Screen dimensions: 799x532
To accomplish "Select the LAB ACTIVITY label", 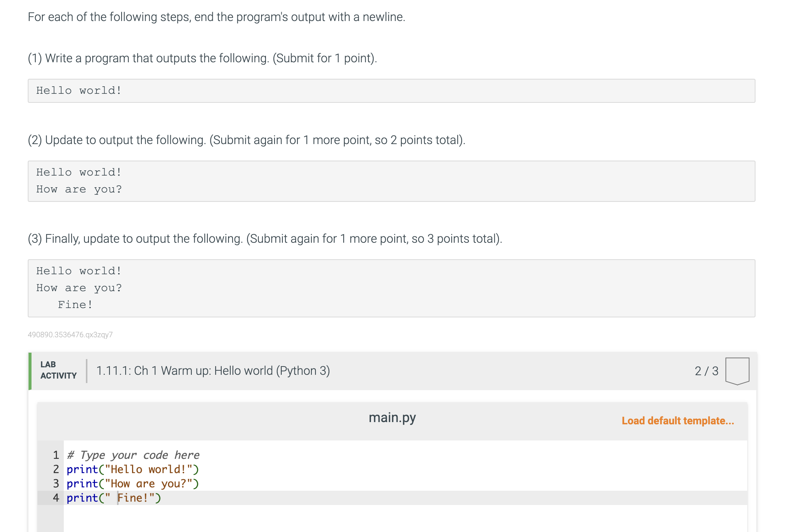I will coord(58,370).
